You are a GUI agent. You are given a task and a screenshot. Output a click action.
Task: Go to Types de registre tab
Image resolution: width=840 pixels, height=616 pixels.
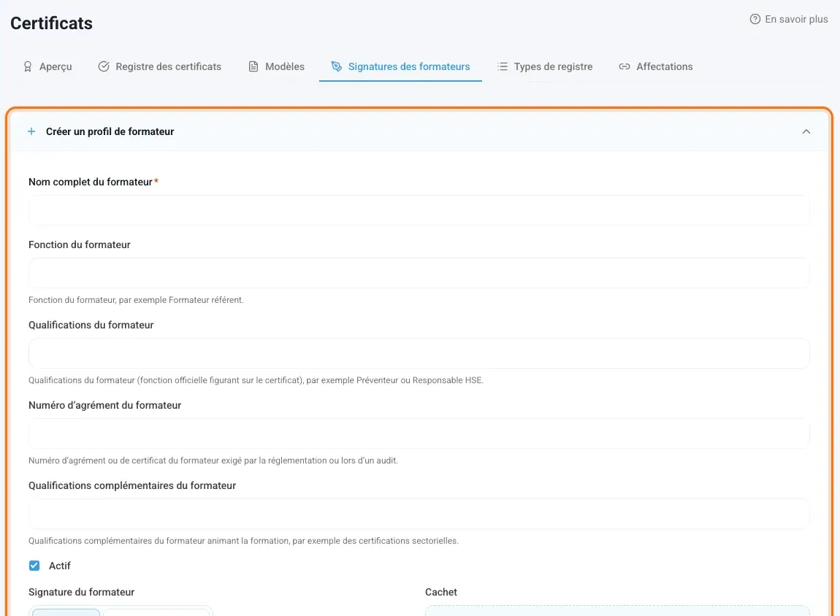545,66
